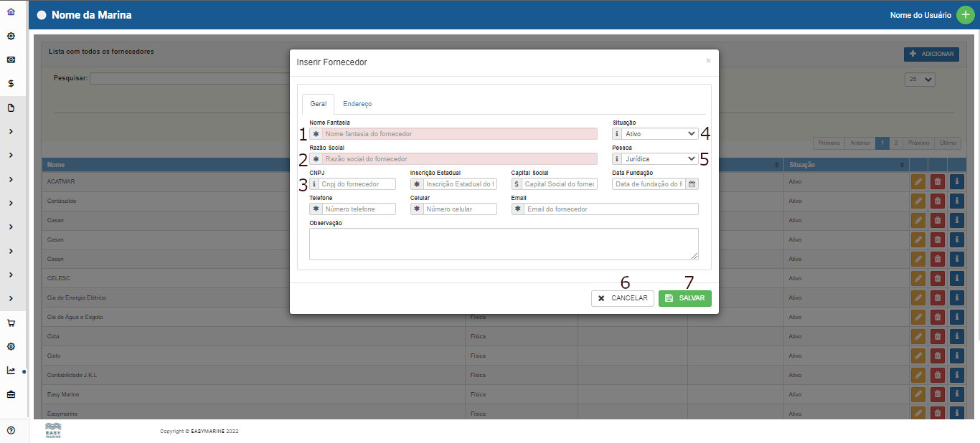Open the chart reports icon in sidebar

[x=11, y=371]
